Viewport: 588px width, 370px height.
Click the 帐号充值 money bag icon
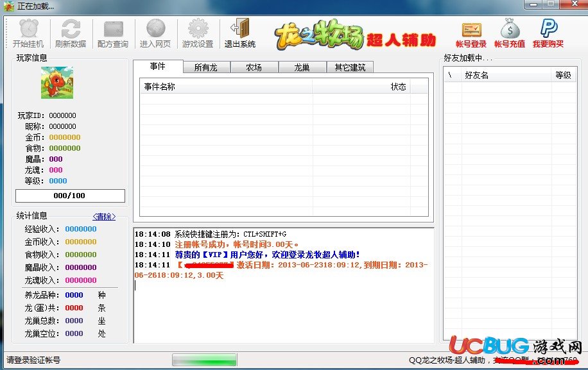(510, 28)
